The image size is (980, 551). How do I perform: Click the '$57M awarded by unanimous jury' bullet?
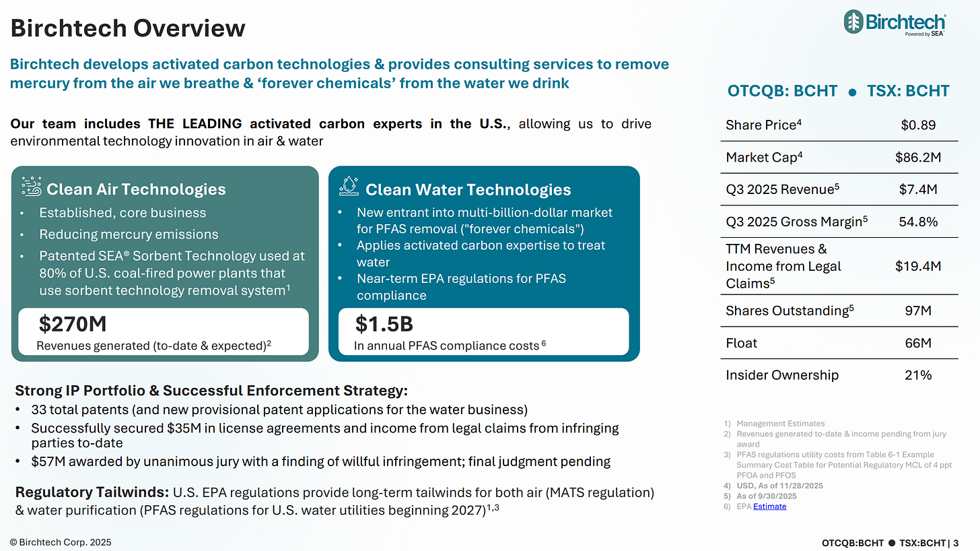point(320,461)
